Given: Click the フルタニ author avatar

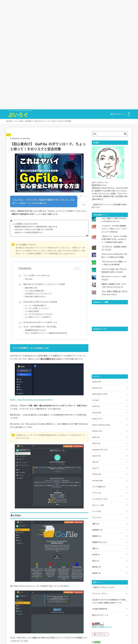Looking at the screenshot, I should (84, 199).
